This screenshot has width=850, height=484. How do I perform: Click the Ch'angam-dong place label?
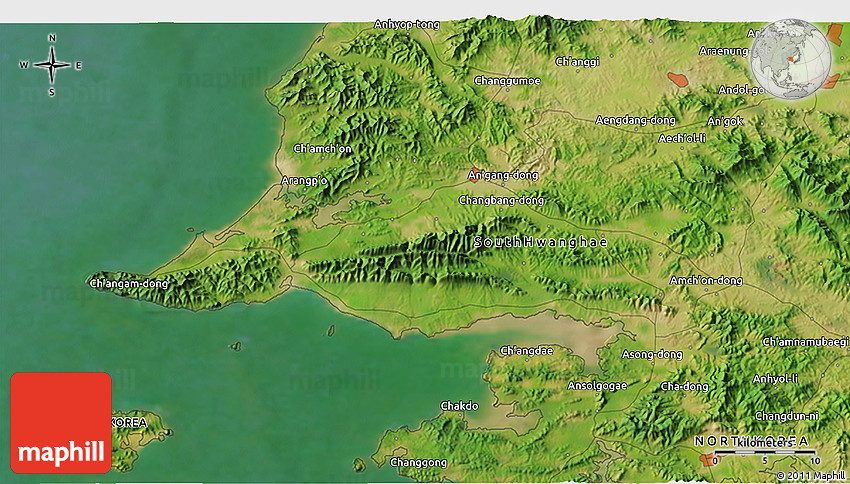[x=129, y=284]
